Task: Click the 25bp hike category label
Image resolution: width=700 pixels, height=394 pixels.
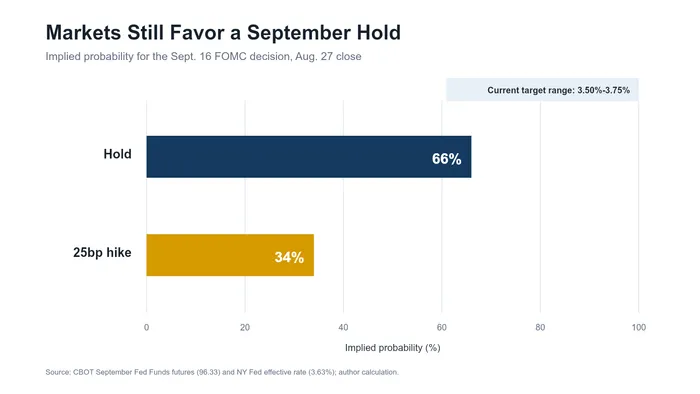Action: click(x=102, y=253)
